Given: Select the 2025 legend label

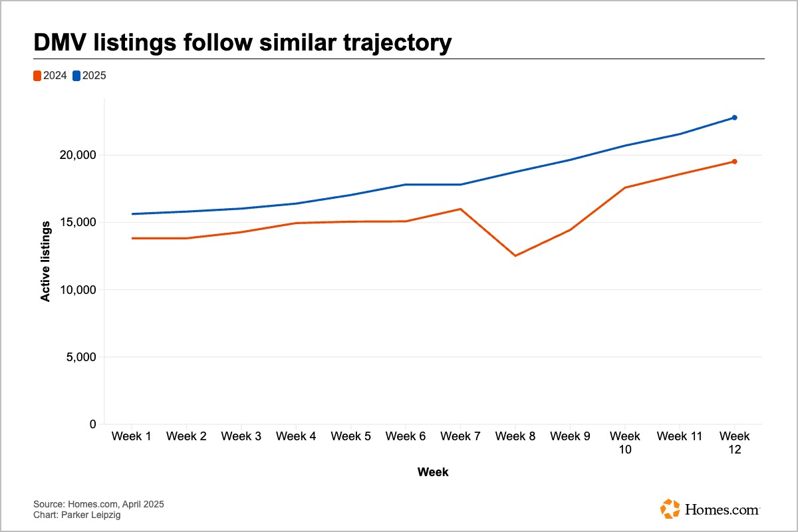Looking at the screenshot, I should [x=94, y=76].
